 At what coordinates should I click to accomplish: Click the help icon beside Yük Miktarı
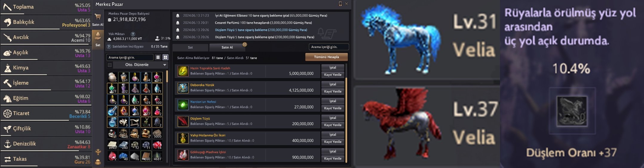(133, 34)
